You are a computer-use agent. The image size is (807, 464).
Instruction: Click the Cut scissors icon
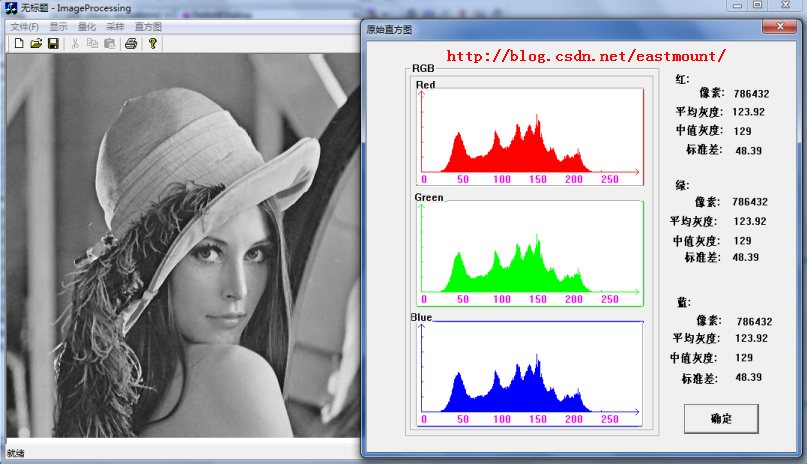pyautogui.click(x=75, y=44)
